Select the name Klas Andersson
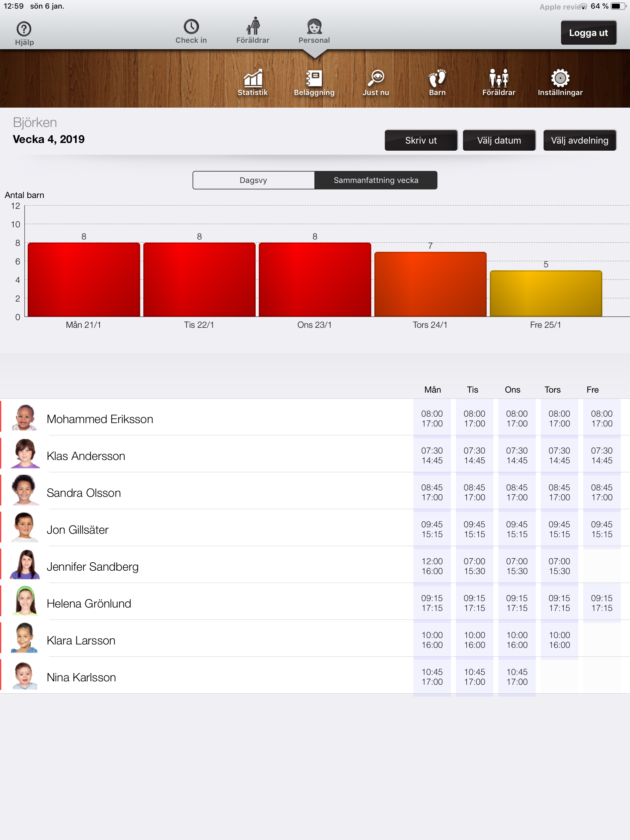Viewport: 630px width, 840px height. (86, 456)
